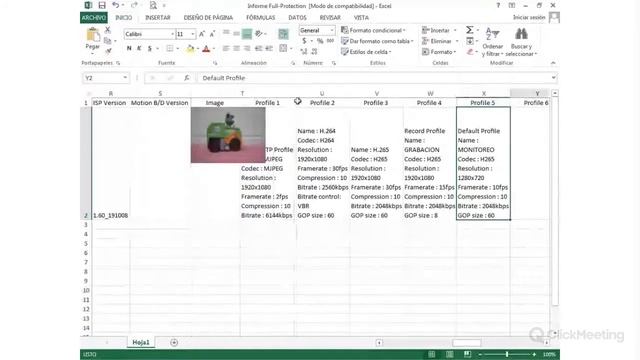
Task: Toggle underline (S) formatting
Action: [150, 49]
